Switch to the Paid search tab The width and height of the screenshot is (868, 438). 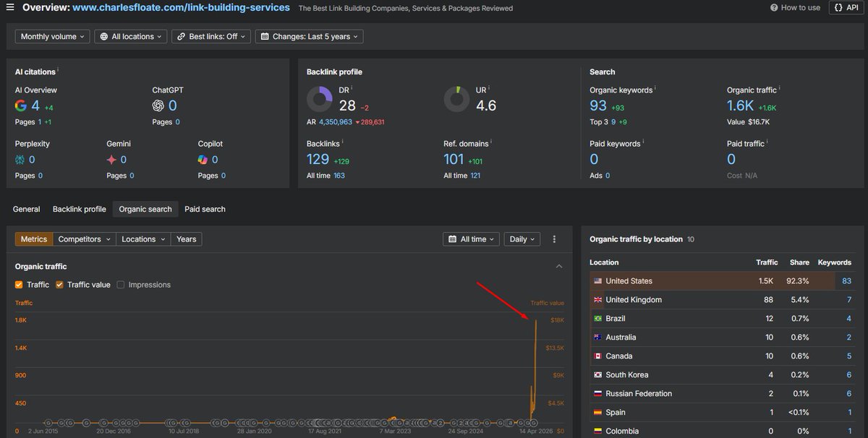pyautogui.click(x=205, y=209)
